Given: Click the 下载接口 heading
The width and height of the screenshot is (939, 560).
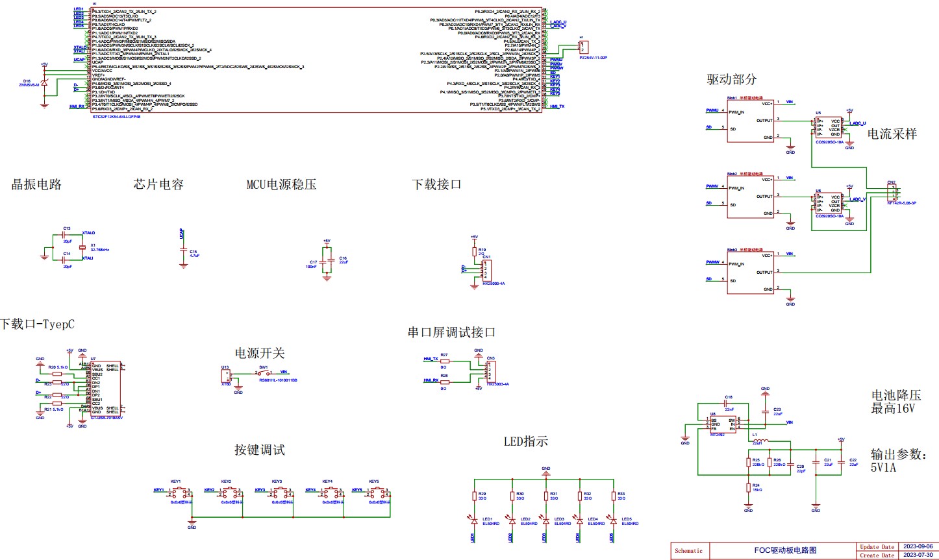Looking at the screenshot, I should point(437,184).
